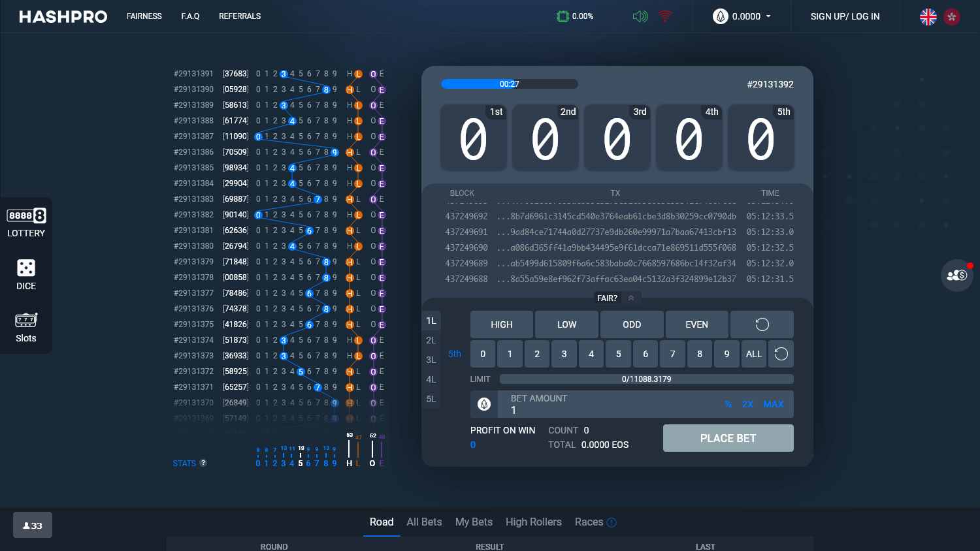Click SIGN UP/ LOG IN
The height and width of the screenshot is (551, 980).
click(845, 16)
